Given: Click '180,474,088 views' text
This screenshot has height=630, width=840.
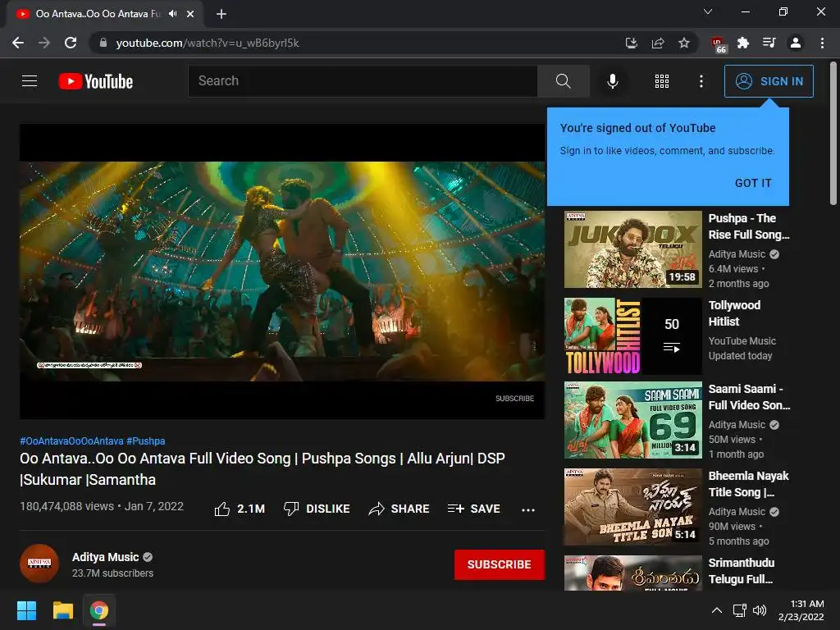Looking at the screenshot, I should tap(67, 506).
